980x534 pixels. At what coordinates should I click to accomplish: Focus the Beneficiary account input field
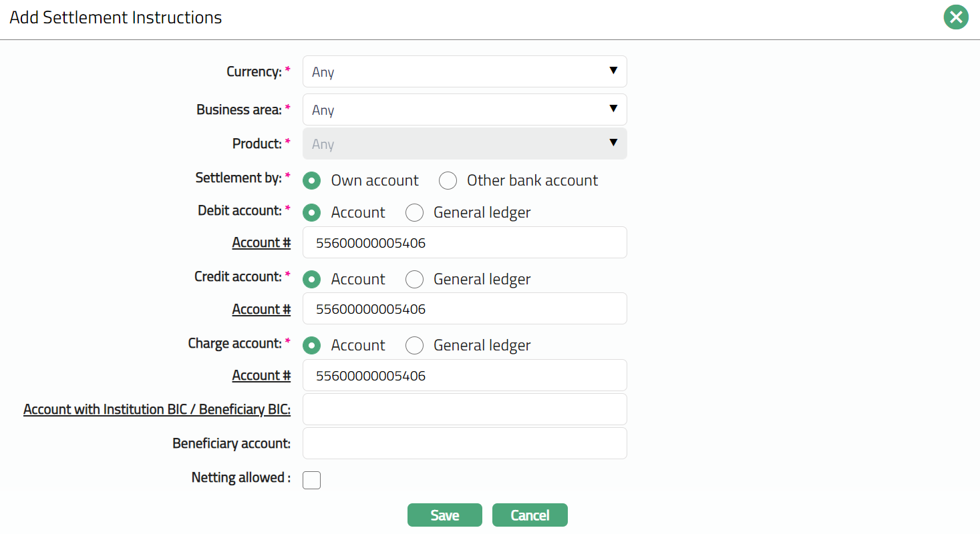tap(464, 443)
